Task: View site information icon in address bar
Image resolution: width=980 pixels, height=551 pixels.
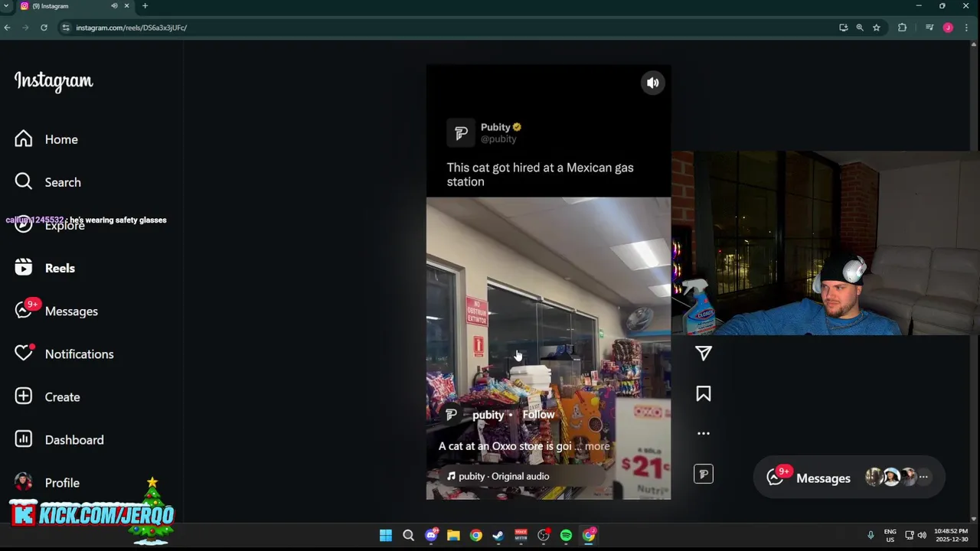Action: pos(66,28)
